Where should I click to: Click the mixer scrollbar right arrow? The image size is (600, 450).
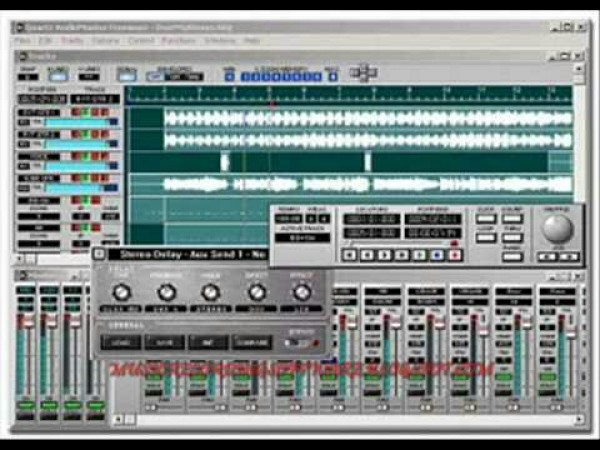(579, 419)
